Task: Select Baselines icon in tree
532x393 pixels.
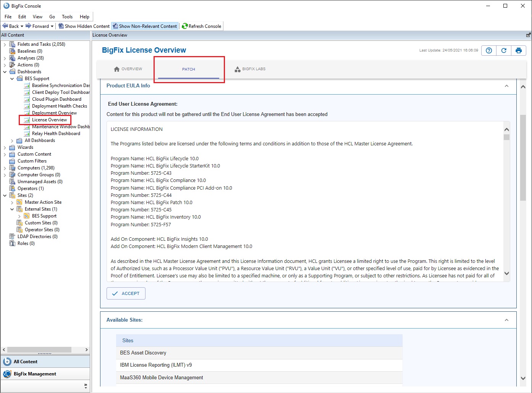Action: click(x=12, y=51)
